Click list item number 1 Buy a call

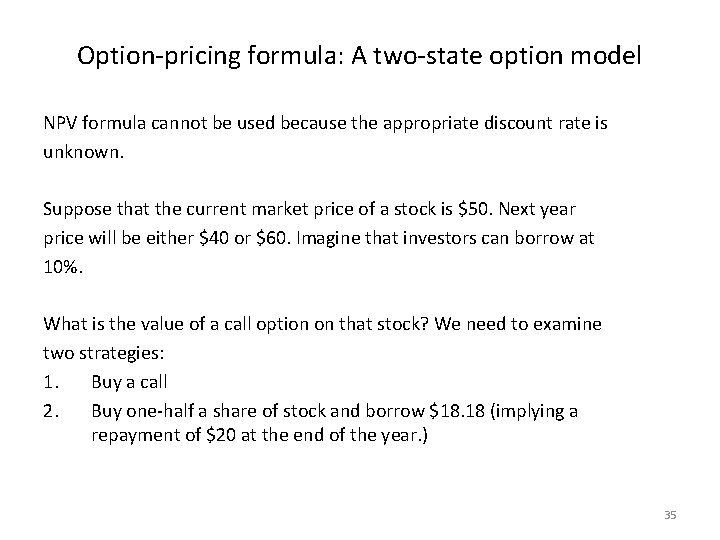click(105, 382)
